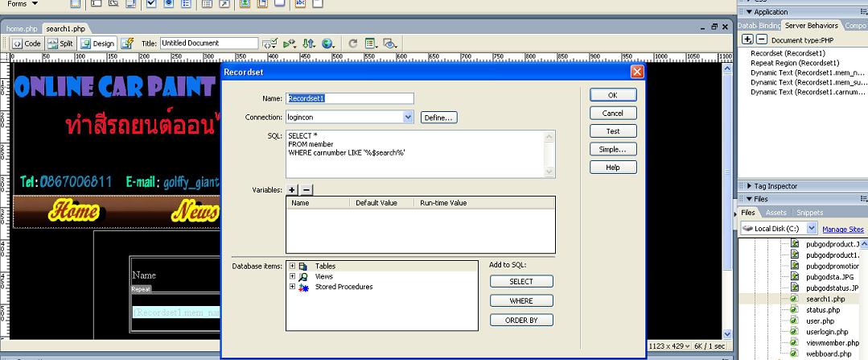Open the Databases panel tab
The image size is (868, 360).
(747, 26)
